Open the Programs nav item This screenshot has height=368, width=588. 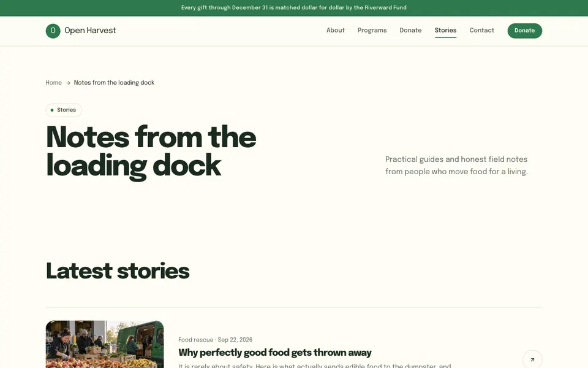coord(372,31)
